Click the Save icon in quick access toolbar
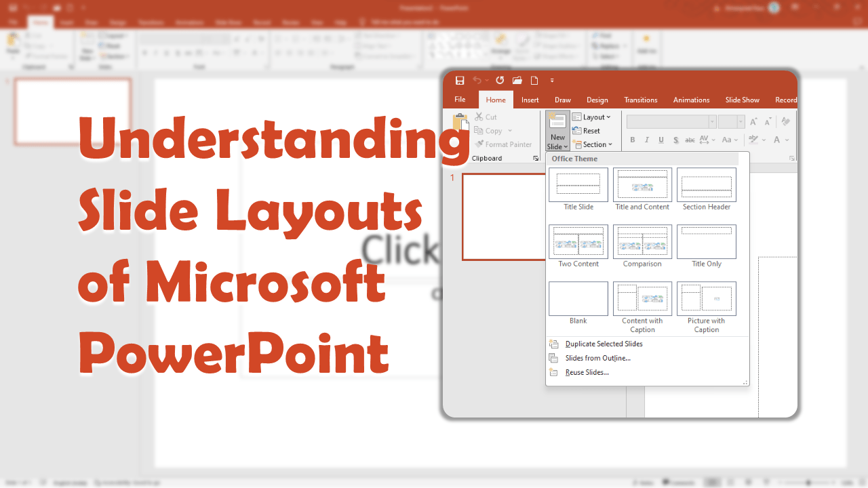868x488 pixels. click(460, 81)
